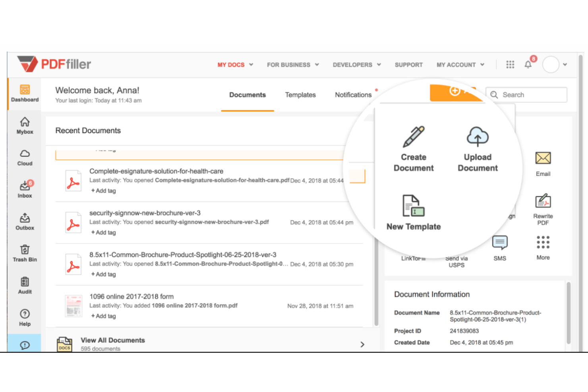Open security-signnow-new-brochure-ver-3 document title

point(145,213)
